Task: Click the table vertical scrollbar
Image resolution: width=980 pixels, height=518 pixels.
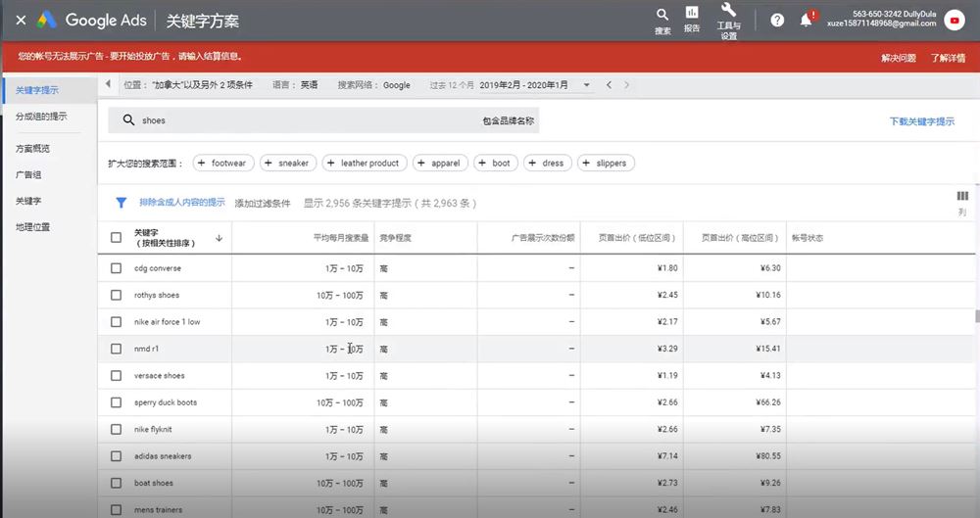Action: point(977,315)
